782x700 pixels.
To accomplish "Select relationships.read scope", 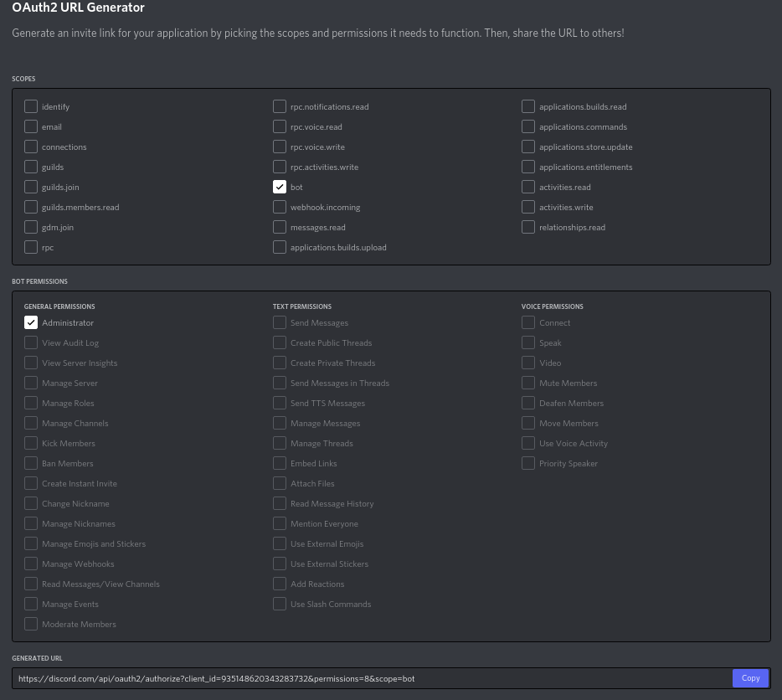I will [528, 227].
